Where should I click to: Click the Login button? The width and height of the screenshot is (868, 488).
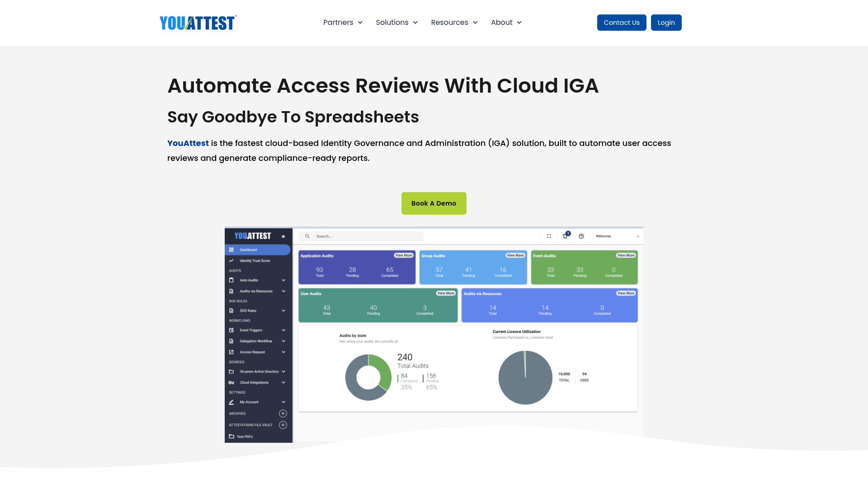666,23
